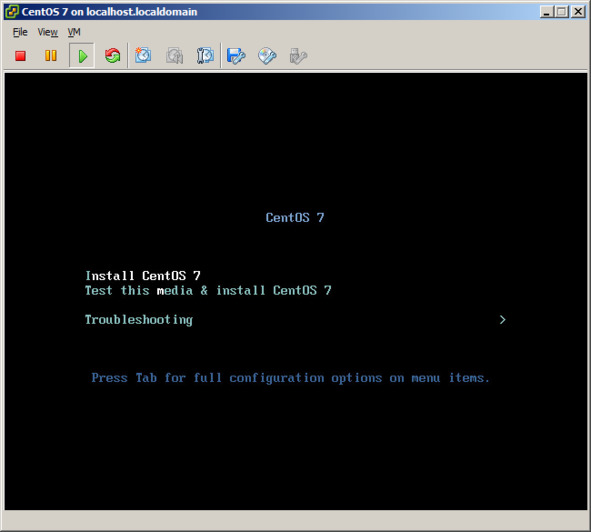Open the View menu
This screenshot has width=591, height=532.
click(x=47, y=32)
